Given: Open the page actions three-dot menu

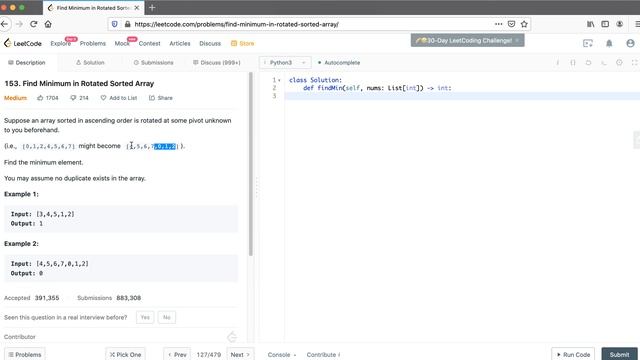Looking at the screenshot, I should click(498, 24).
